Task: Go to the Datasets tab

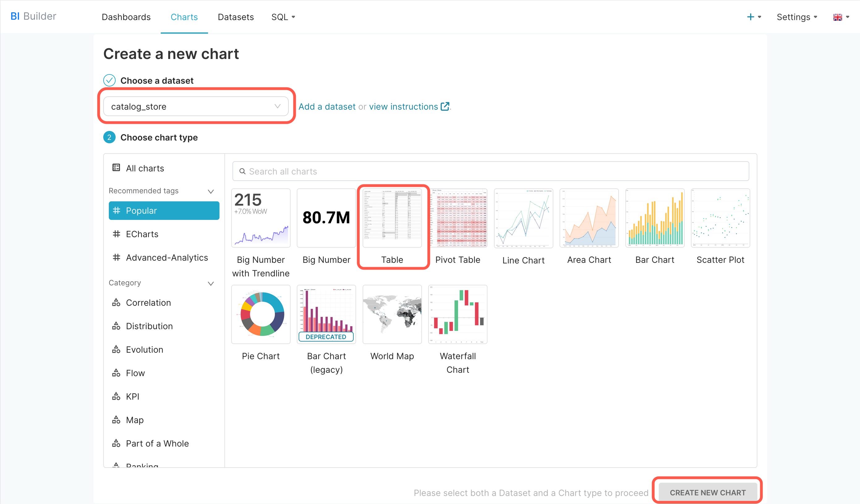Action: (236, 17)
